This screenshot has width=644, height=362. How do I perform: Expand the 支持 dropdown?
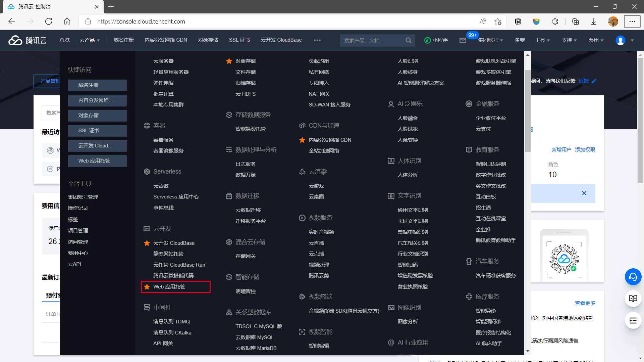(x=569, y=40)
